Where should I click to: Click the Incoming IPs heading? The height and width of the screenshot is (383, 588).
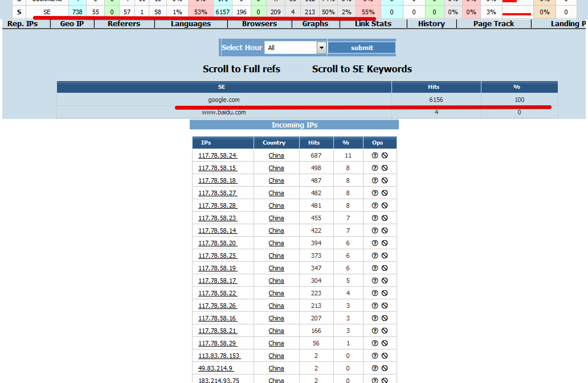click(295, 125)
